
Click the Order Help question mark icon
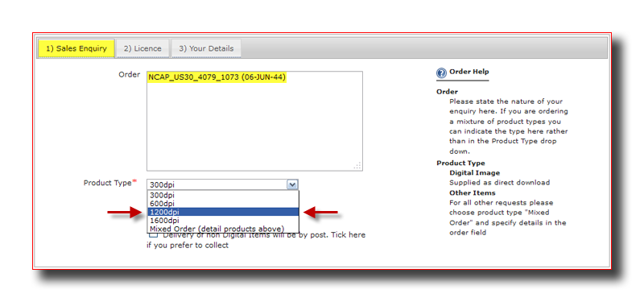click(x=441, y=73)
